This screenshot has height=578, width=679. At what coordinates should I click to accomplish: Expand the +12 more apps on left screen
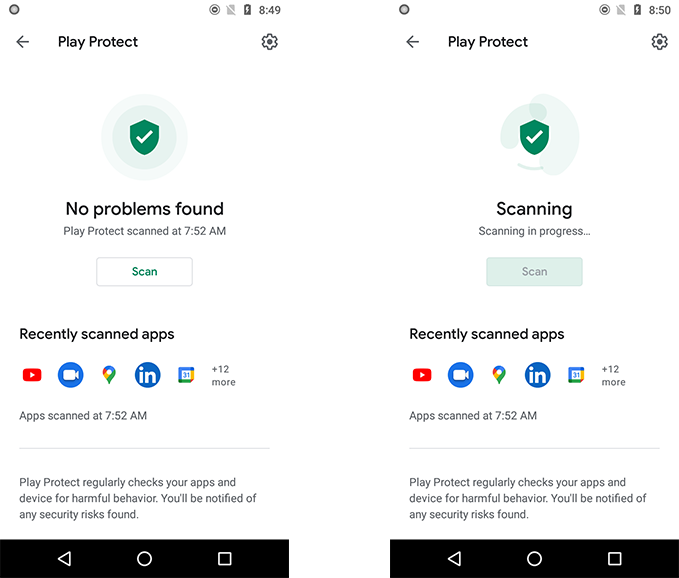[223, 375]
